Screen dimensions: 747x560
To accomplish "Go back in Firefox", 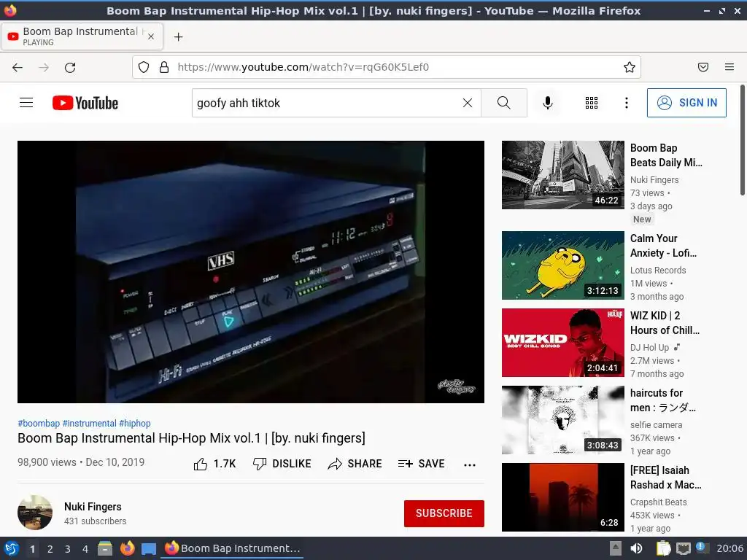I will (18, 67).
